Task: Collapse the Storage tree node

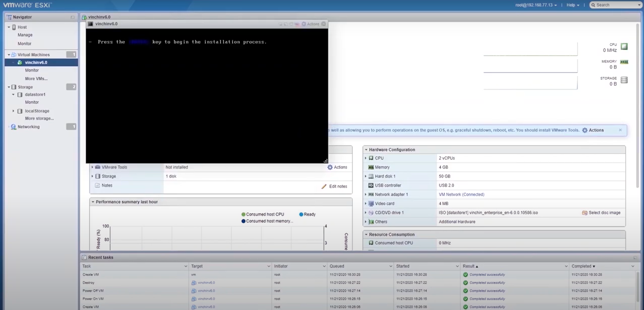Action: [x=9, y=87]
